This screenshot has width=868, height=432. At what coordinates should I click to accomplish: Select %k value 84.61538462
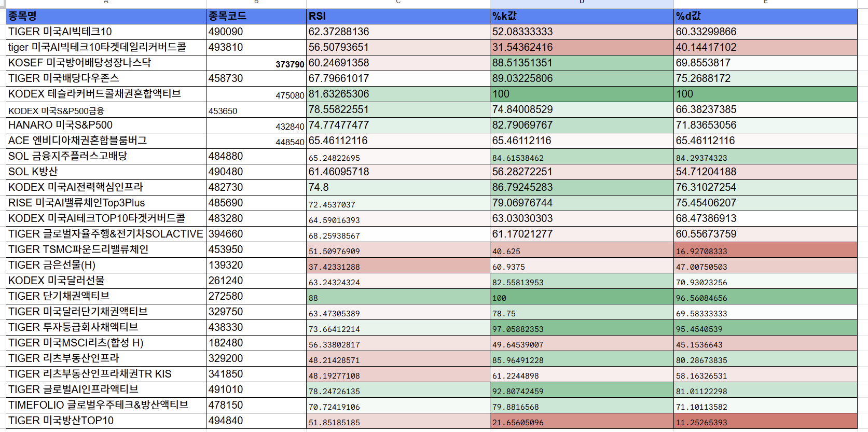(582, 156)
